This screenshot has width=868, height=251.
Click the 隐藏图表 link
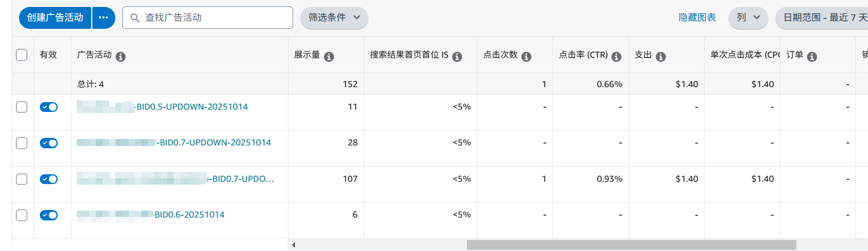pos(697,18)
